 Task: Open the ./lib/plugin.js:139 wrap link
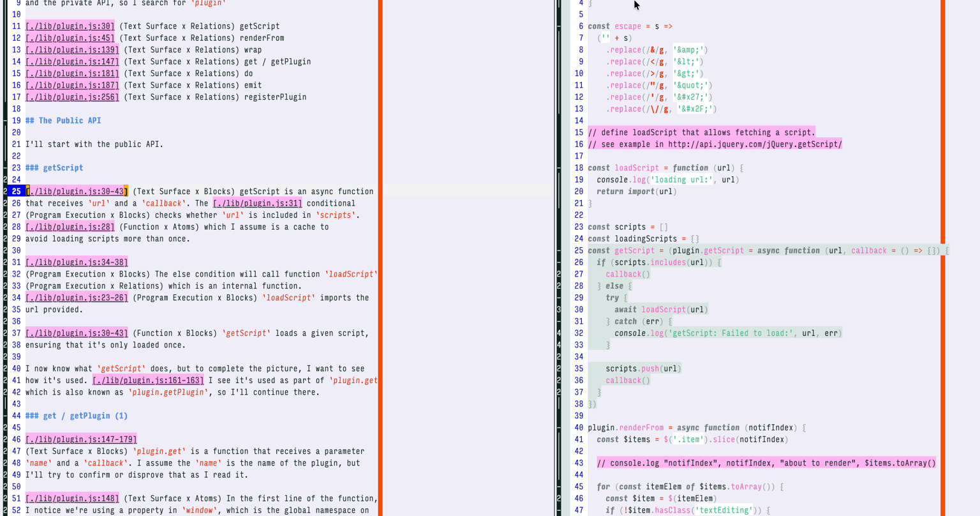(x=72, y=50)
